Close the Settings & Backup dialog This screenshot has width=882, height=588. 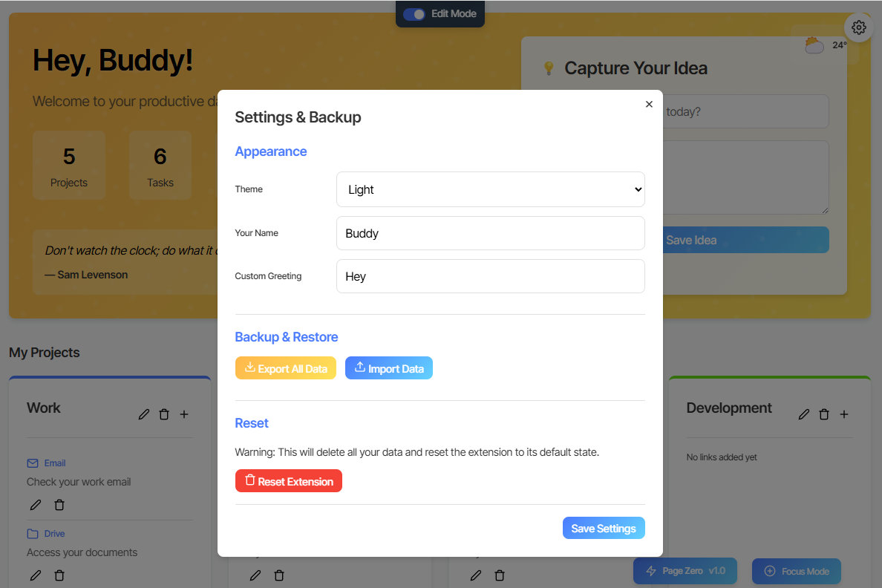(649, 105)
